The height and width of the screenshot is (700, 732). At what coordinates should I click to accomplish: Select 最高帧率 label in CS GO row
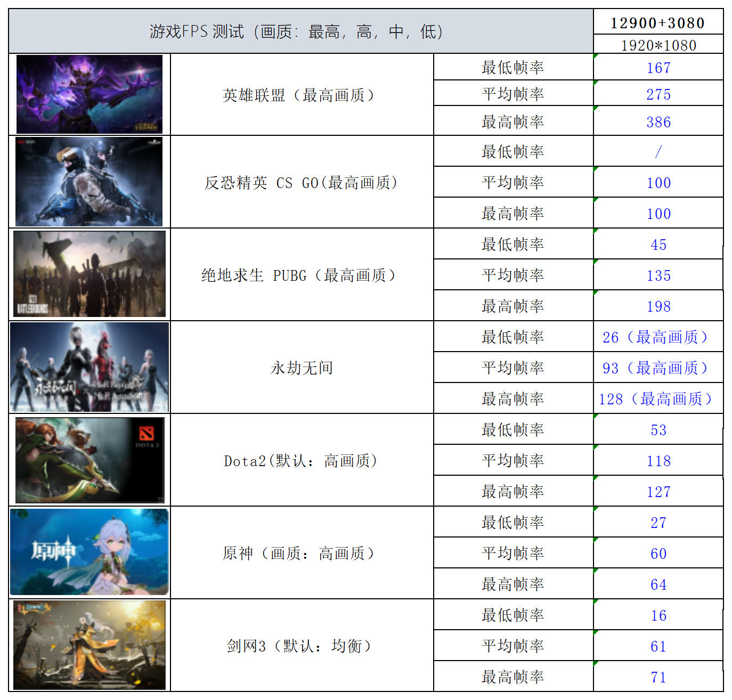click(514, 213)
